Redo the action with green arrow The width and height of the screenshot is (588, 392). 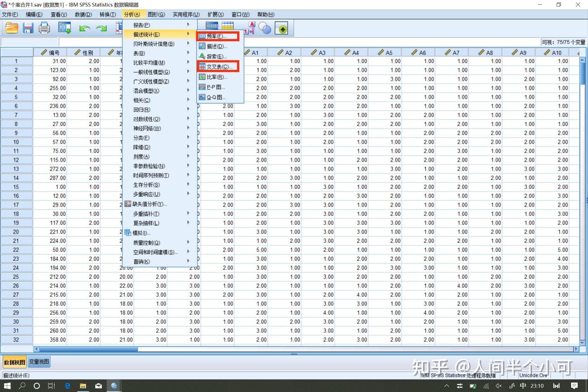[x=101, y=28]
